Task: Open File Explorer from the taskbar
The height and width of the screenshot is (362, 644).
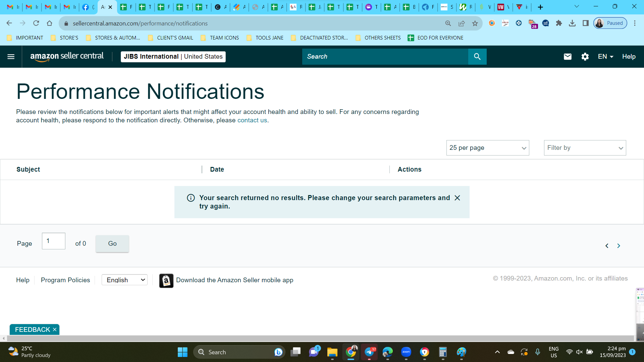Action: pos(332,352)
